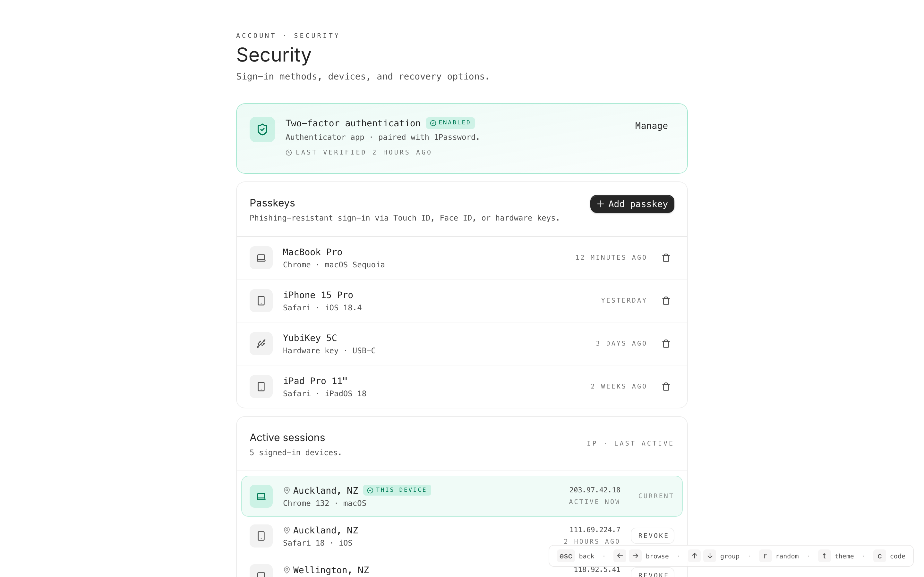Click the iPhone 15 Pro device icon

click(261, 301)
